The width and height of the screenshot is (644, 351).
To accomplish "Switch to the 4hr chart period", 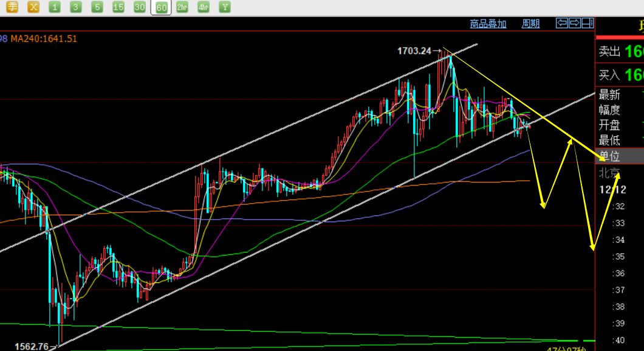I will coord(204,7).
